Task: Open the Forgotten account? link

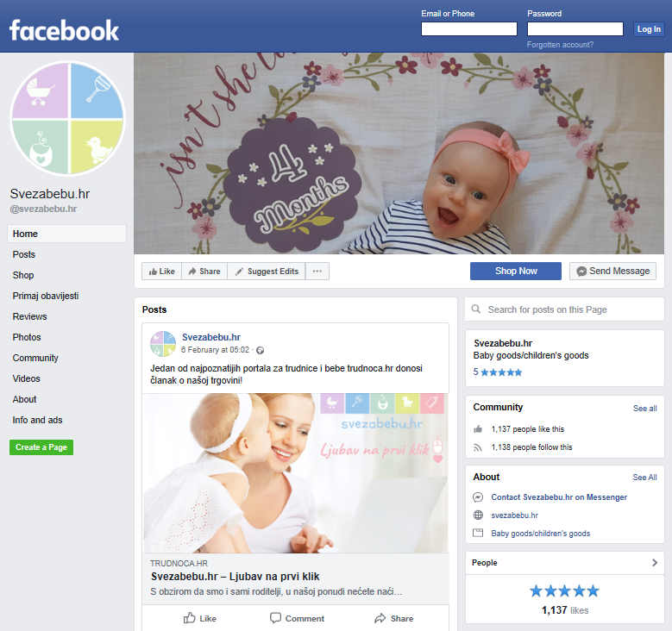Action: coord(560,45)
